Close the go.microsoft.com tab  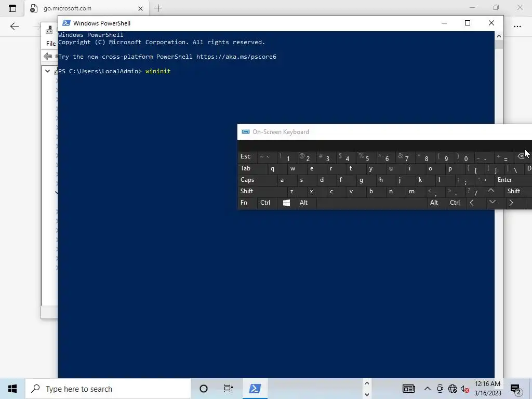(x=140, y=8)
